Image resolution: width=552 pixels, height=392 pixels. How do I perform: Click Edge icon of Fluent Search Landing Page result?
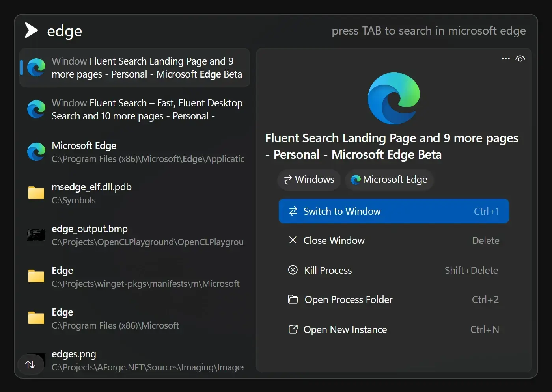[x=36, y=67]
